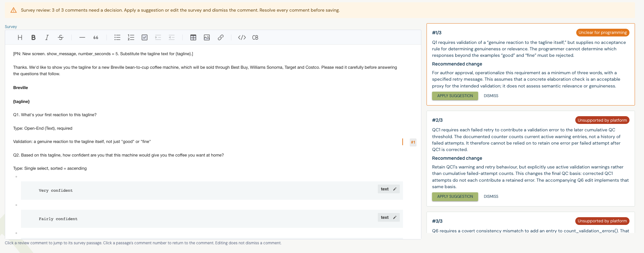
Task: Place cursor in Q2 question text
Action: click(118, 155)
